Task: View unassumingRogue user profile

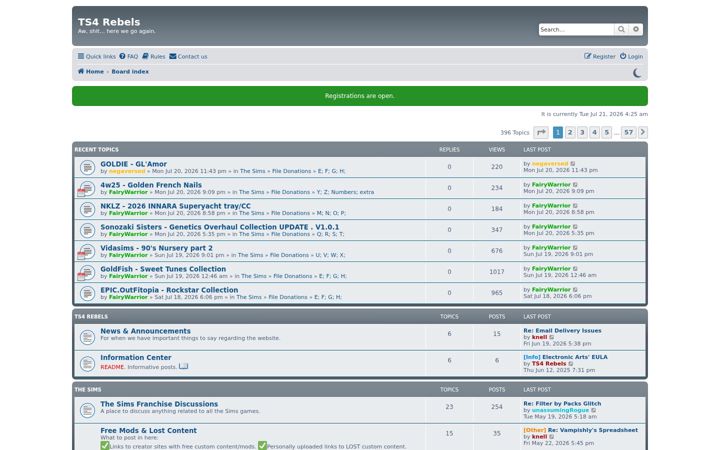Action: 560,411
